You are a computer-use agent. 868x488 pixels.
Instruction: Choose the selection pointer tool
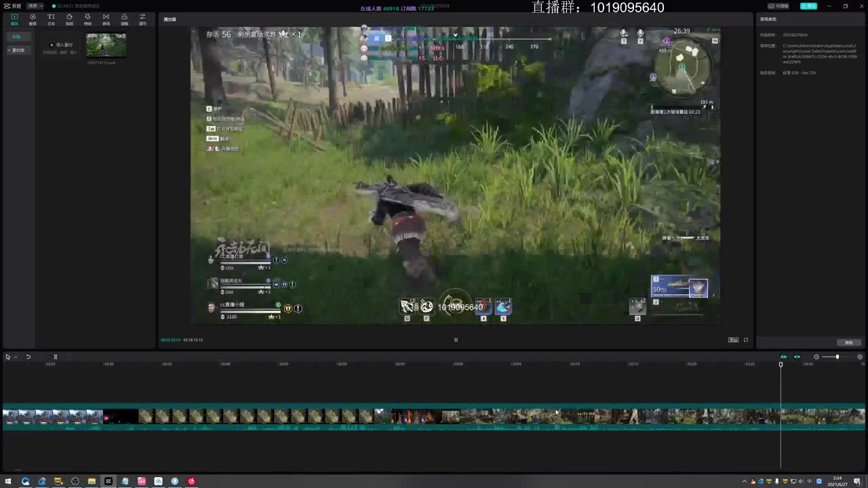click(x=8, y=357)
